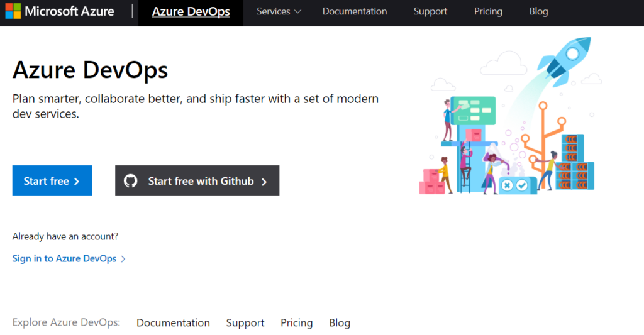Viewport: 644px width, 335px height.
Task: Click the Microsoft Azure logo icon
Action: pos(13,11)
